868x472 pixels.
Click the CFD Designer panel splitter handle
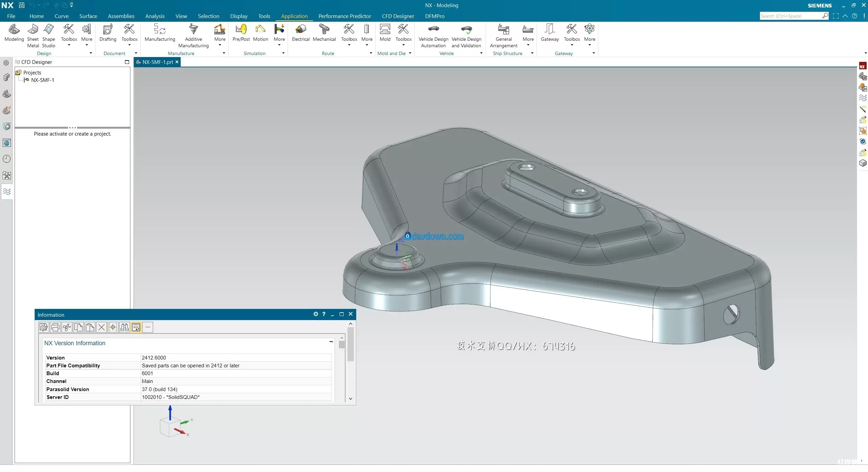(72, 128)
